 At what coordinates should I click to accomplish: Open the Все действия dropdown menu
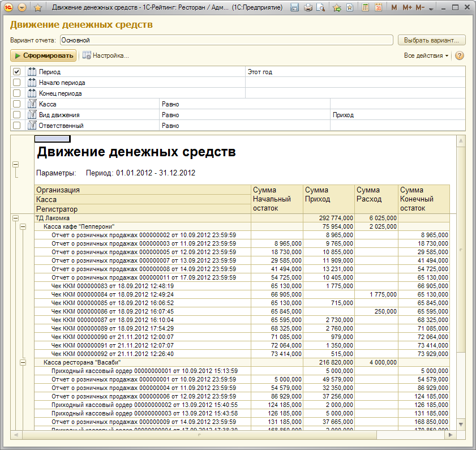click(426, 55)
